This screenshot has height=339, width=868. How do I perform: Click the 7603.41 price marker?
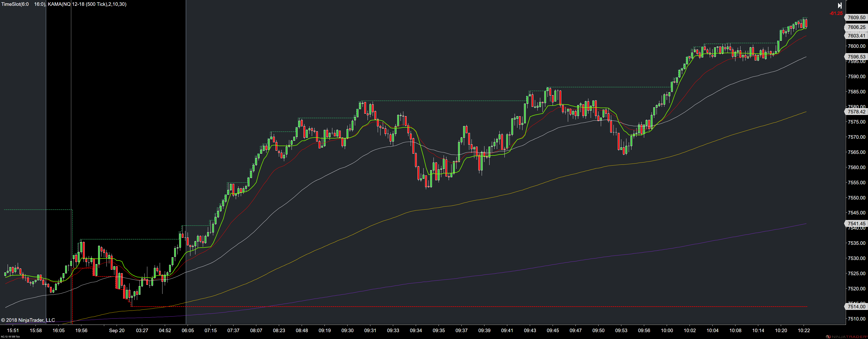click(x=856, y=36)
